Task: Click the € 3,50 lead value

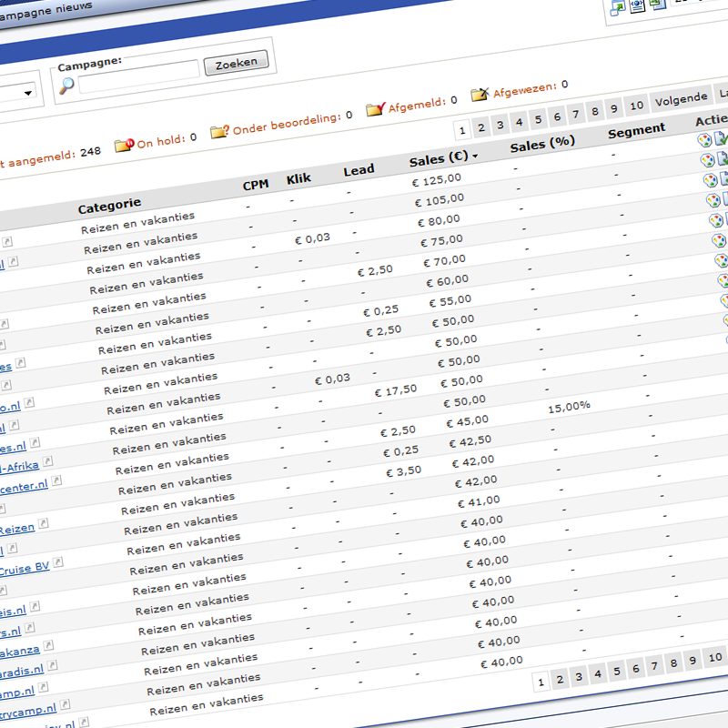Action: (x=403, y=472)
